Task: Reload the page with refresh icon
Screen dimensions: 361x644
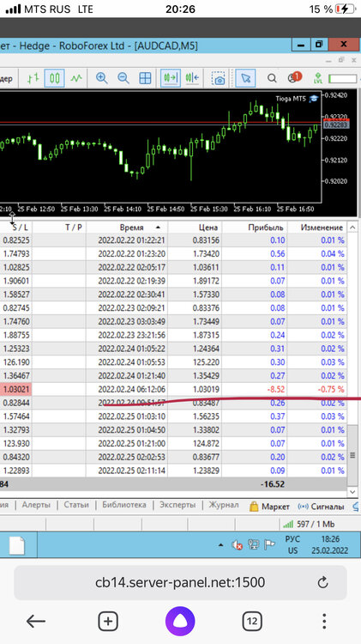Action: pos(323,582)
